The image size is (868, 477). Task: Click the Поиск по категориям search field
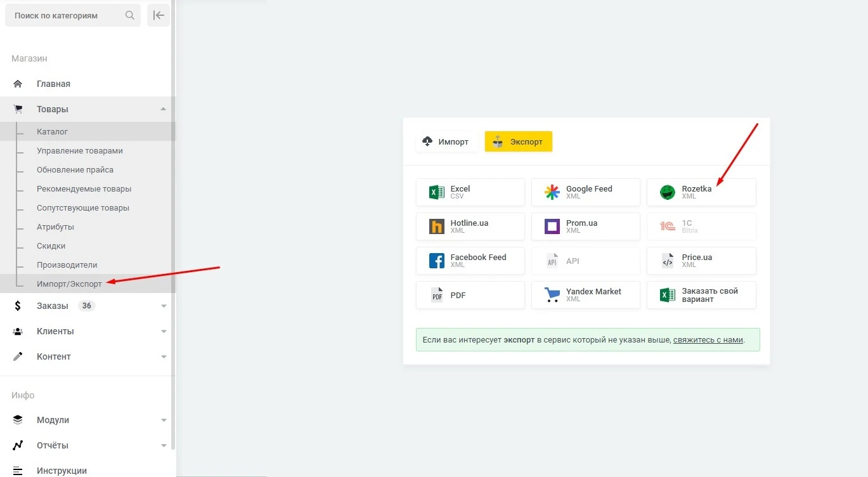click(67, 15)
